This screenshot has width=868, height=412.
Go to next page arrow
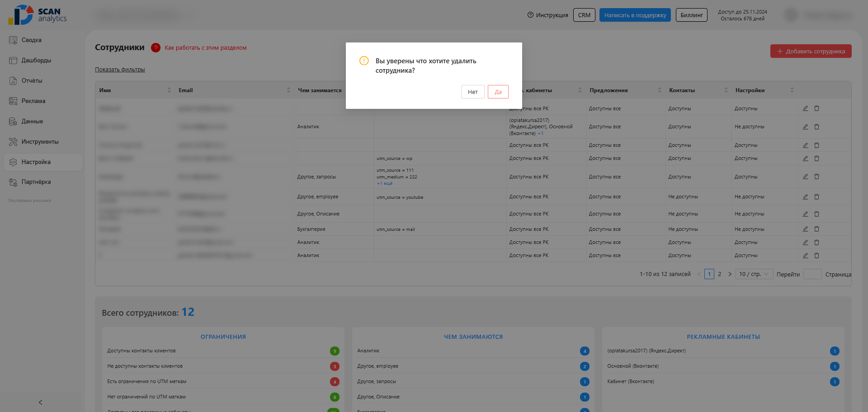730,274
